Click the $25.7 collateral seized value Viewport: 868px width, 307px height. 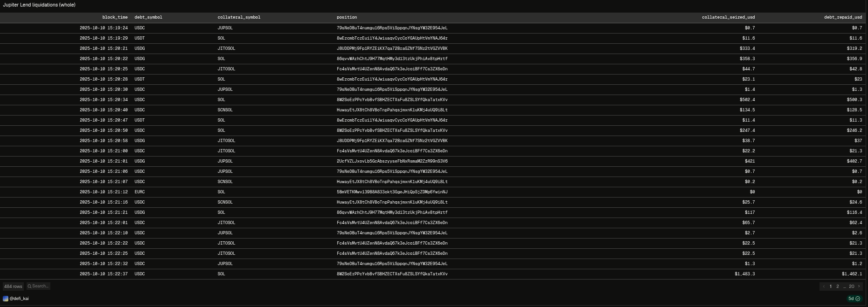pos(749,202)
